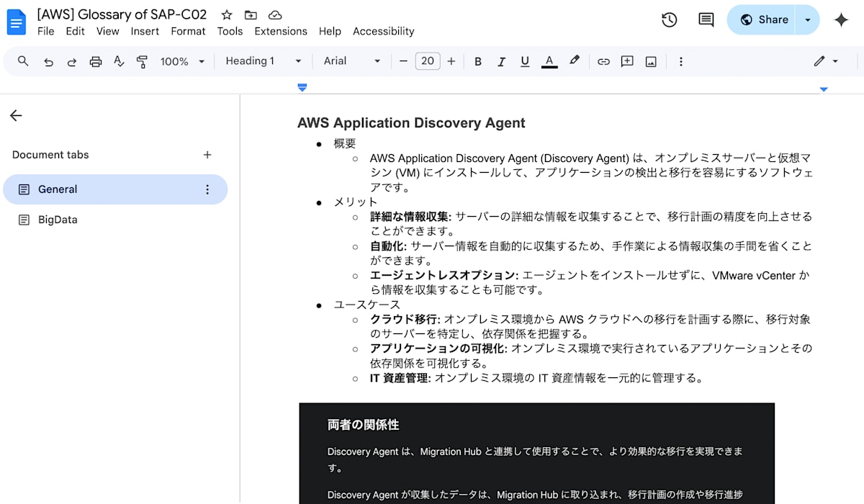Open the File menu
864x504 pixels.
pyautogui.click(x=45, y=31)
